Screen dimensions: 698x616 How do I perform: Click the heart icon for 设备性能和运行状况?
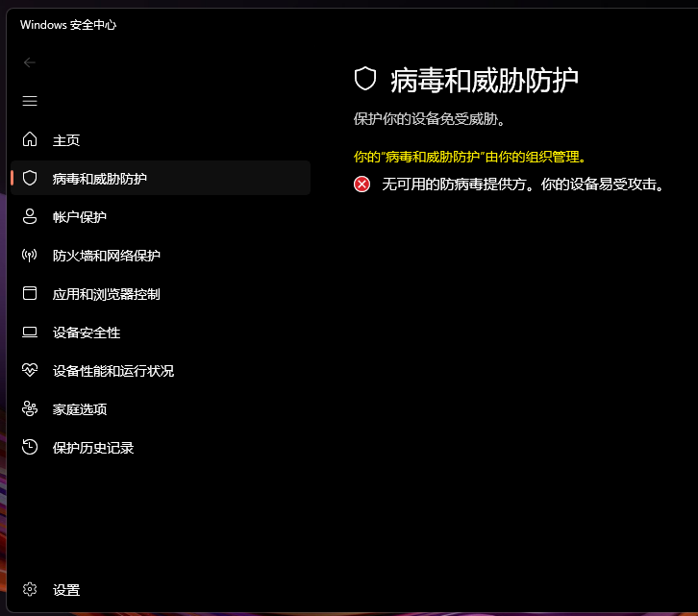[x=30, y=371]
